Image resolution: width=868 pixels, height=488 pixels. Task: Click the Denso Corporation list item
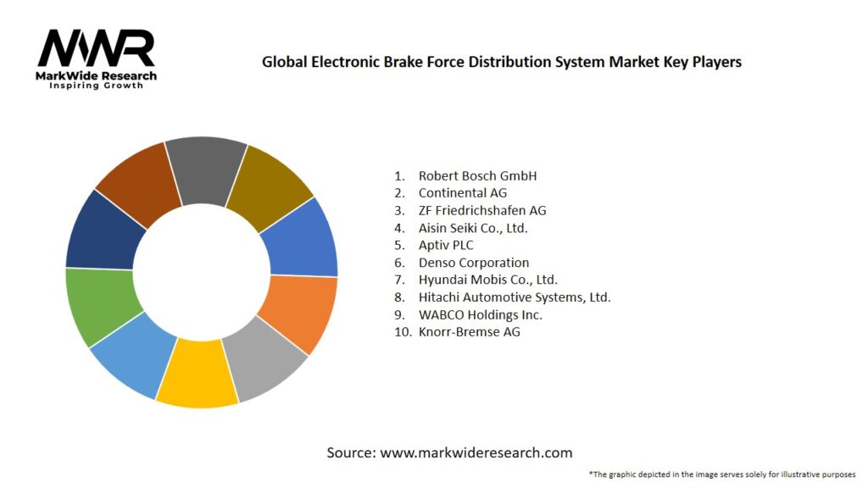[x=473, y=263]
